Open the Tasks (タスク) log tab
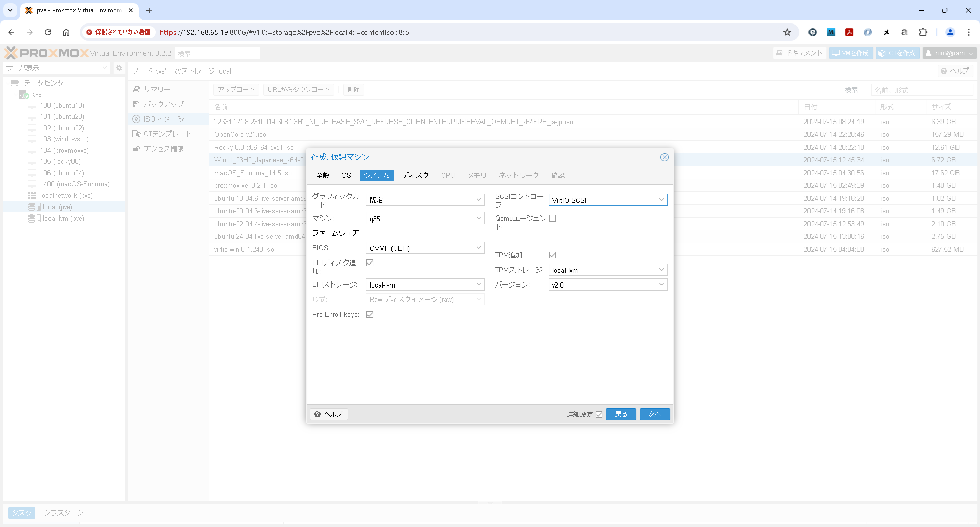The width and height of the screenshot is (980, 527). pyautogui.click(x=21, y=513)
